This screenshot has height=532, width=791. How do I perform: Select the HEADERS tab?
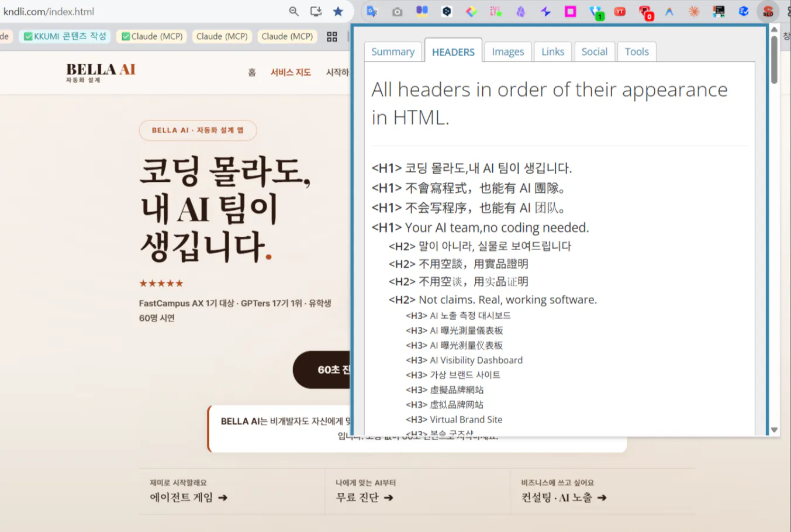(453, 52)
